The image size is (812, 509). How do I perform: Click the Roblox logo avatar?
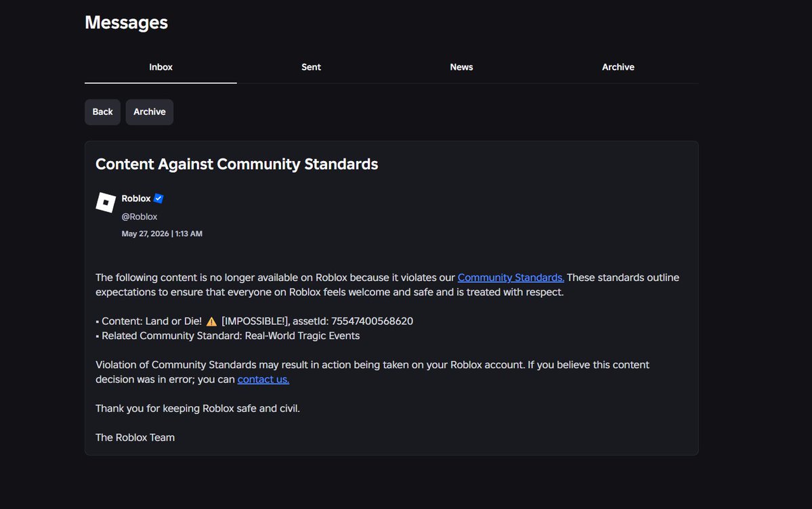point(106,202)
